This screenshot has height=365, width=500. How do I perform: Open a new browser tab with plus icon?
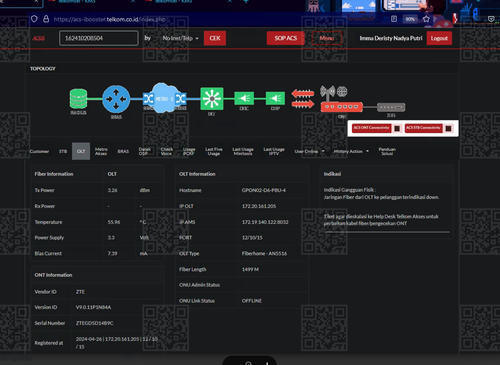246,2
